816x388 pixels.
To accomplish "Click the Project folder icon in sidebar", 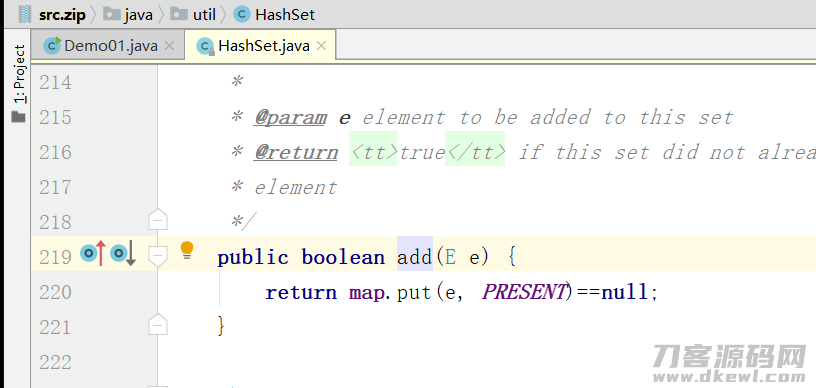I will (19, 117).
